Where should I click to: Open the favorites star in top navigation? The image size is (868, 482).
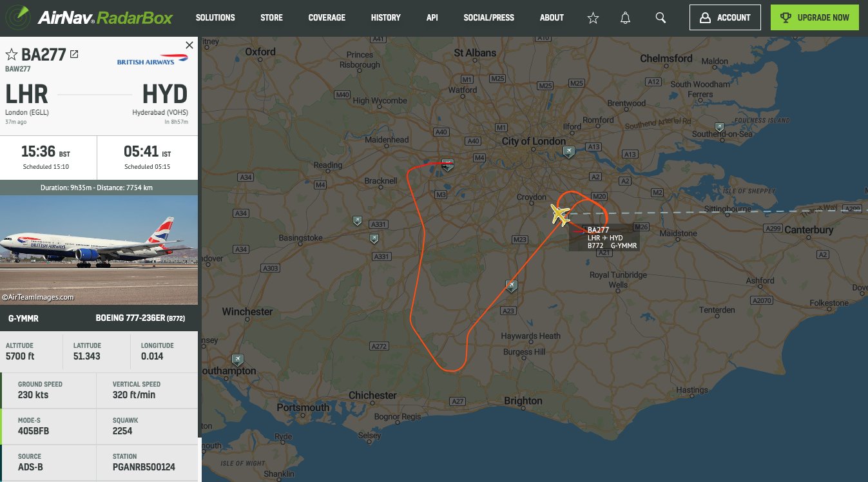[x=593, y=18]
